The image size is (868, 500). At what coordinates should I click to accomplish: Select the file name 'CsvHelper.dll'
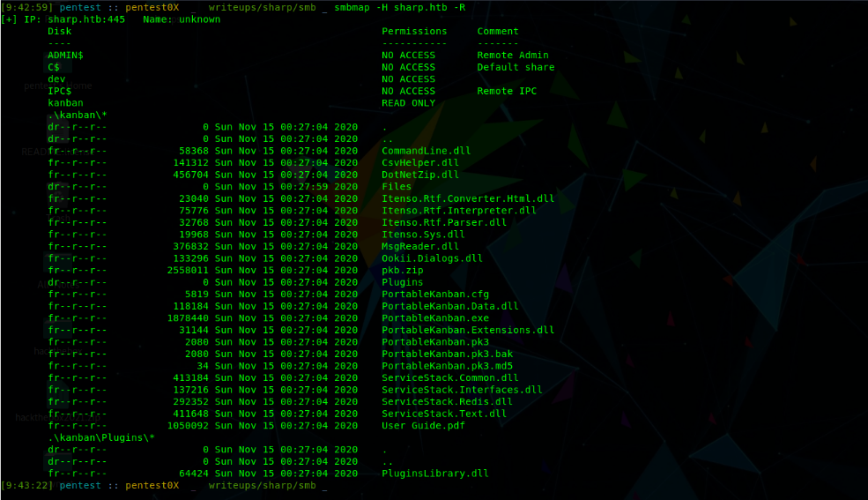pyautogui.click(x=420, y=163)
